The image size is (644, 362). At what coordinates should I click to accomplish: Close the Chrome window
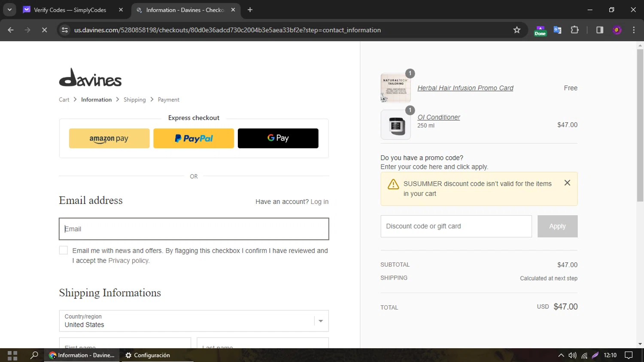[633, 10]
